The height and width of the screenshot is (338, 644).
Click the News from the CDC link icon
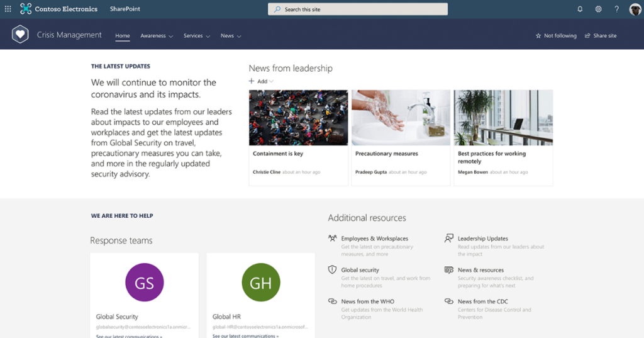[449, 301]
